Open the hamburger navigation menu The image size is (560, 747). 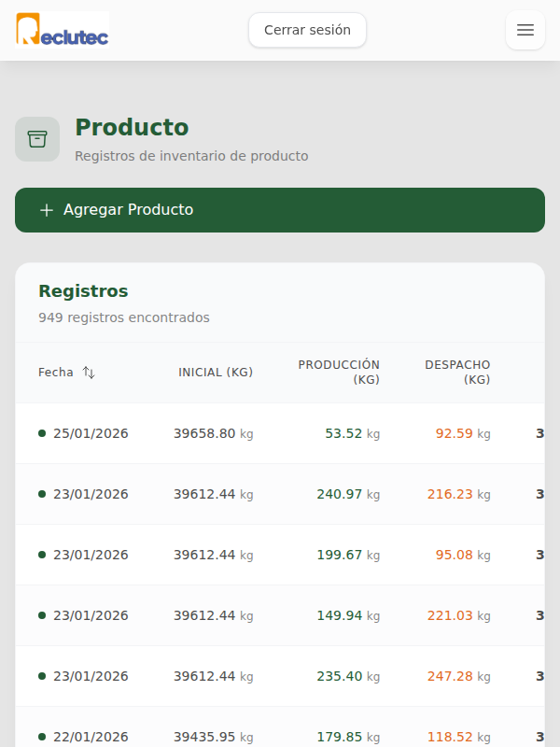pos(525,30)
